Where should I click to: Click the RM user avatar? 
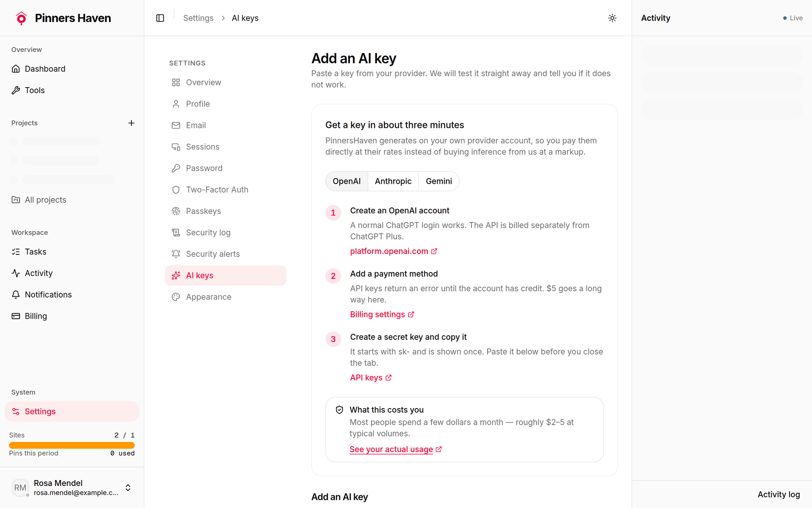[x=20, y=488]
